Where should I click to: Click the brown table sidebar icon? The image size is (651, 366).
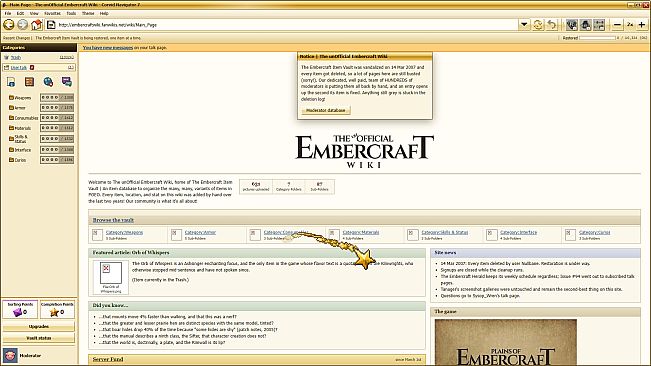[x=29, y=82]
